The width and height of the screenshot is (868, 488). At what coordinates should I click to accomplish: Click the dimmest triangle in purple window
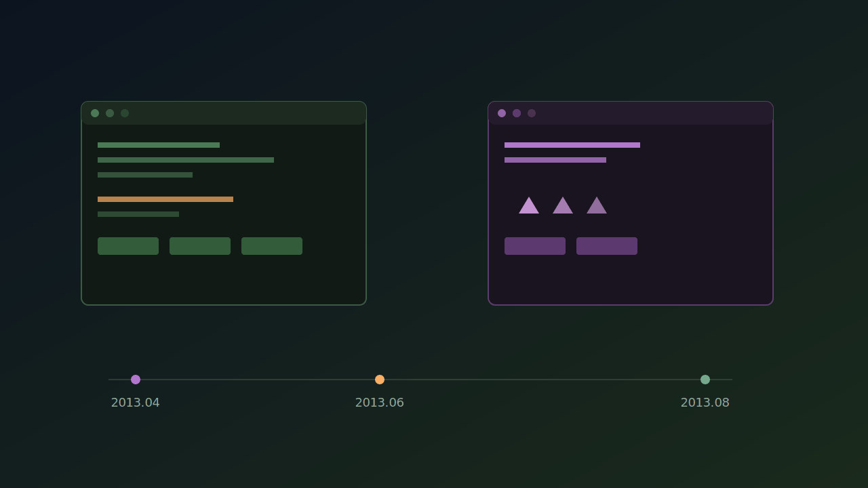tap(597, 206)
